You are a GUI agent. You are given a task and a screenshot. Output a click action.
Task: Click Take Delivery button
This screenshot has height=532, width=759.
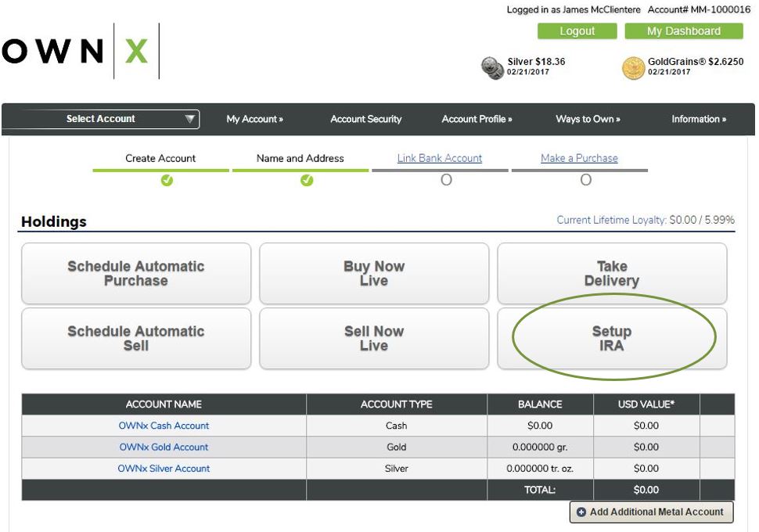(x=612, y=274)
